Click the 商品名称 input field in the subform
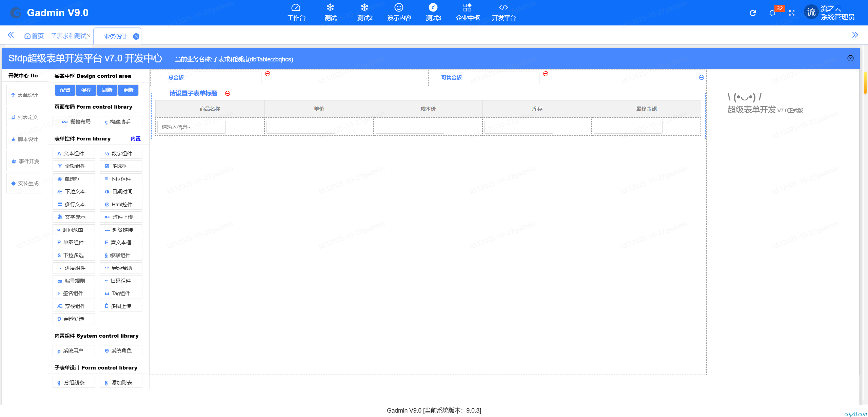Screen dimensions: 868x417 coord(192,127)
